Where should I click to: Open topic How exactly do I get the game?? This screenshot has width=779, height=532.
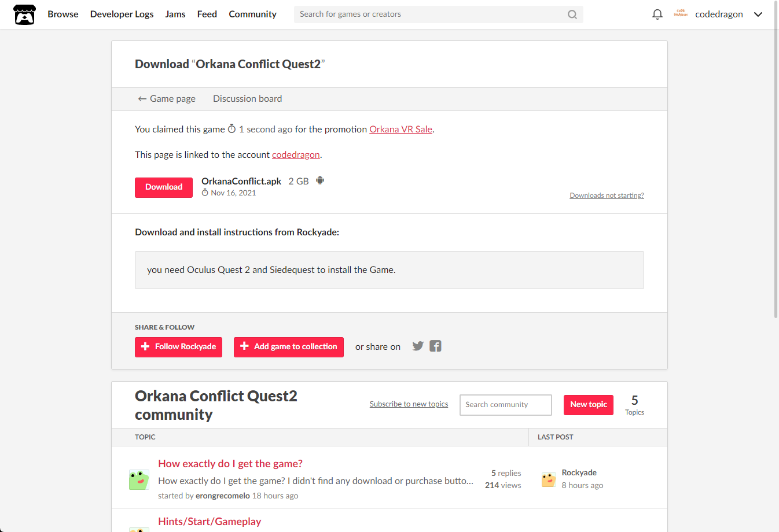pos(230,464)
